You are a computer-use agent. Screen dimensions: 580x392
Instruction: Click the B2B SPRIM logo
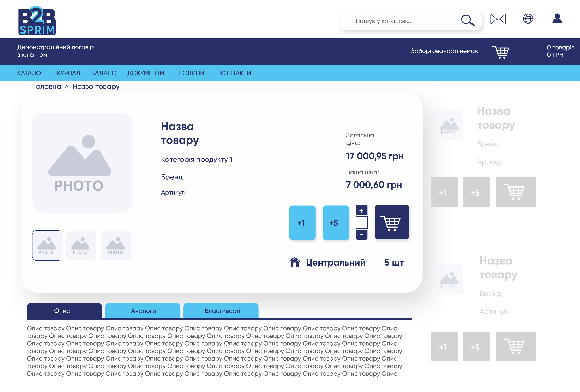(37, 20)
